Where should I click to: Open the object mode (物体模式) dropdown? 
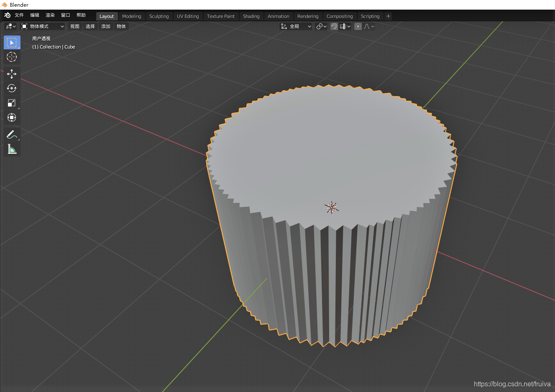tap(43, 26)
